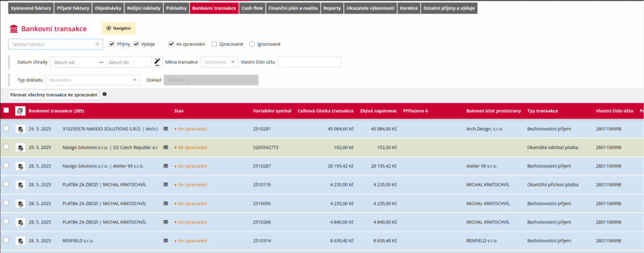Uncheck the Výdaje checkbox
The width and height of the screenshot is (644, 253).
tap(136, 44)
